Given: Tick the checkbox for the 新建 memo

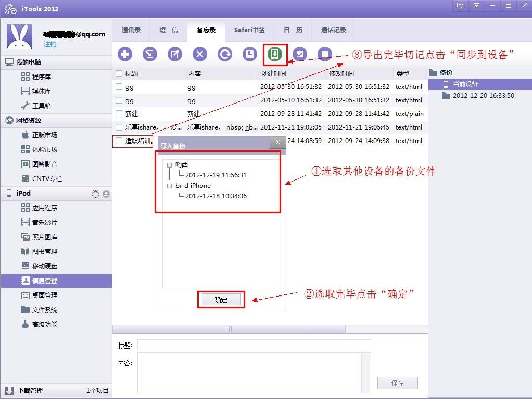Looking at the screenshot, I should [119, 114].
